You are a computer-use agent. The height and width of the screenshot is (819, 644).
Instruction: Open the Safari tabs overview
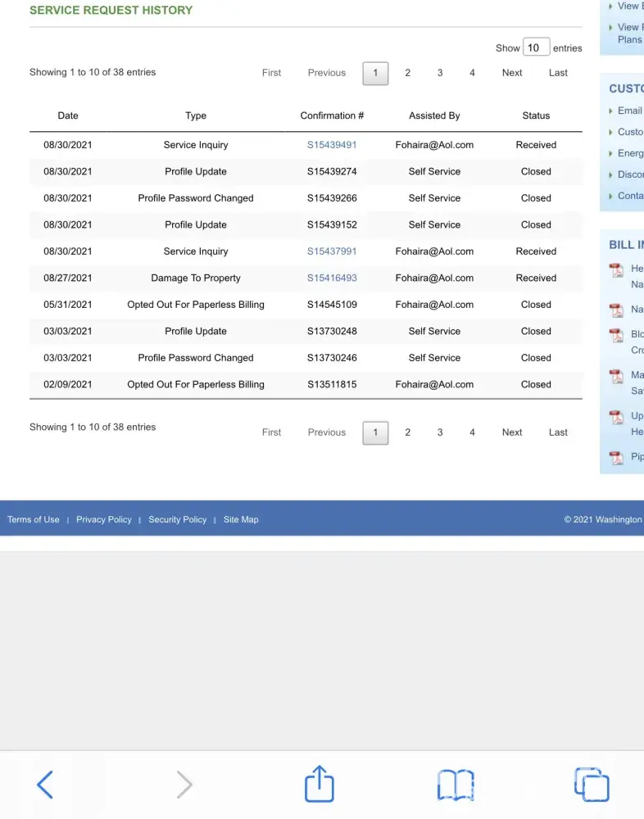pos(591,784)
